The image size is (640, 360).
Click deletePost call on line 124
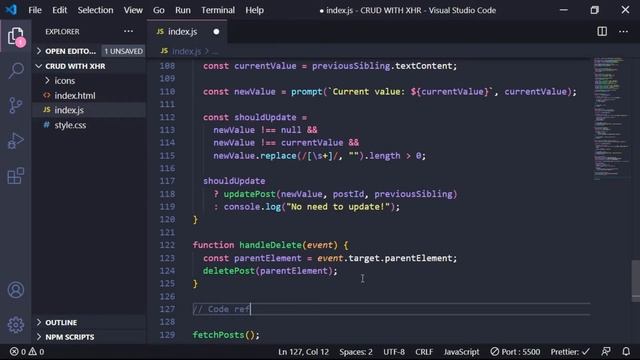coord(229,271)
